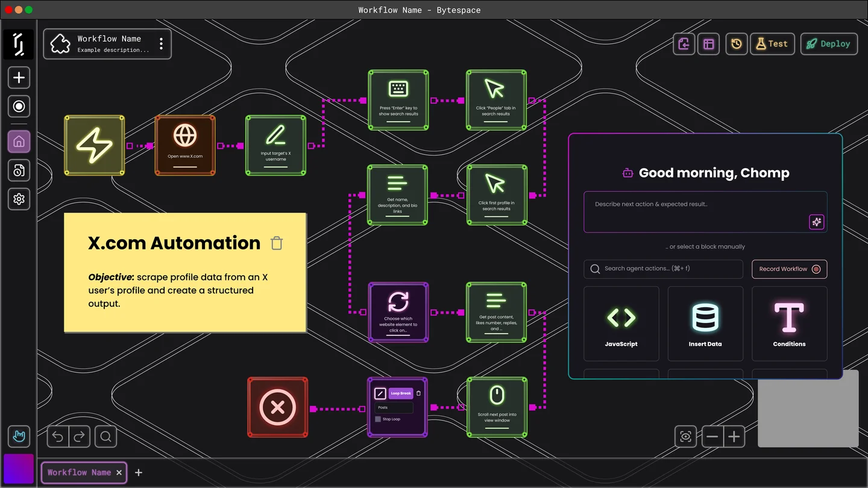Select the Choose website element loop block
This screenshot has width=868, height=488.
pos(398,312)
